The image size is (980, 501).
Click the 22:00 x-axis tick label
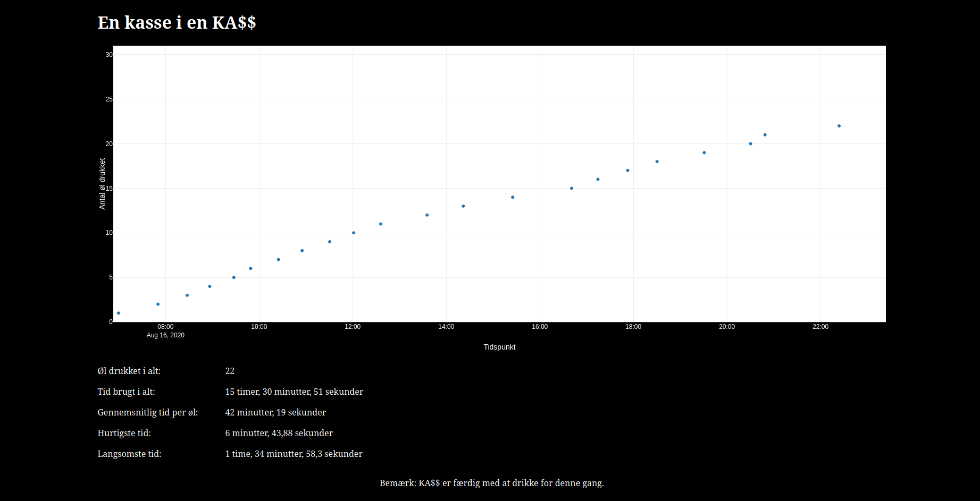click(820, 327)
